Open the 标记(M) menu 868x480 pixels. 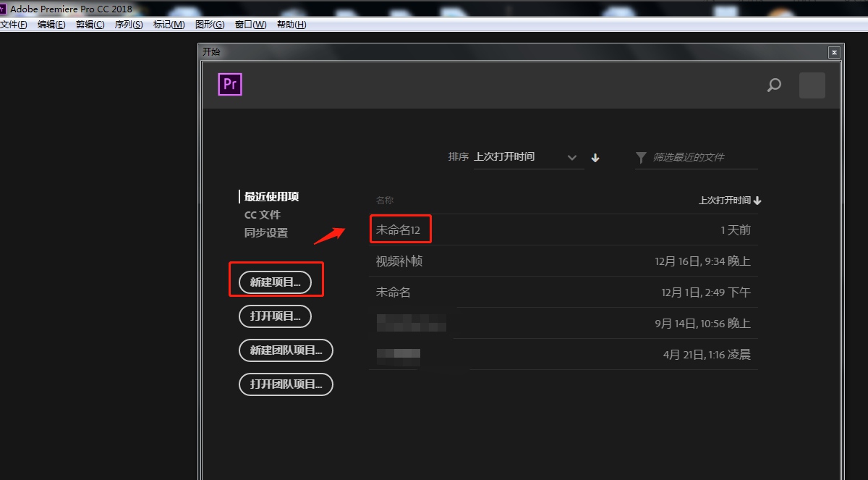pos(169,25)
